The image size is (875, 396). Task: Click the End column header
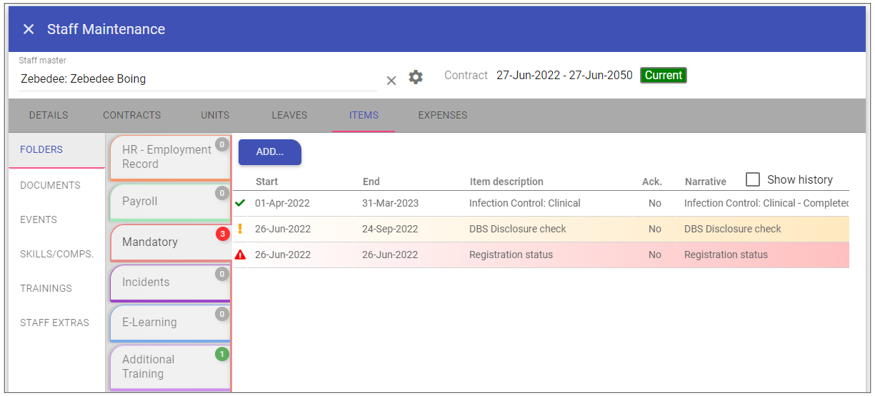tap(371, 181)
